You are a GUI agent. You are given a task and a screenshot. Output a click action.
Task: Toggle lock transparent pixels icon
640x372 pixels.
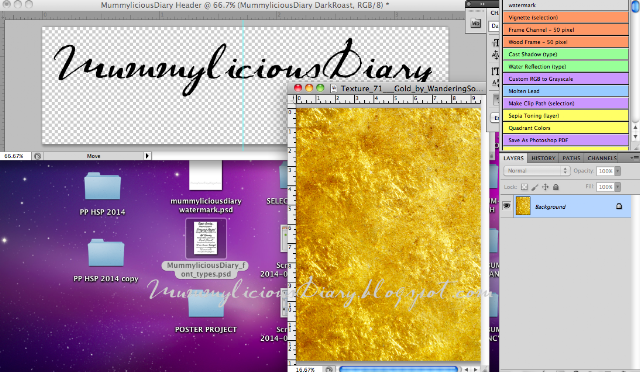[524, 187]
